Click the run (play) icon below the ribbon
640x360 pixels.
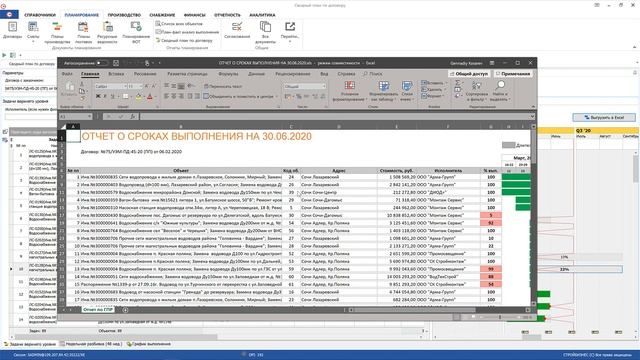(4, 55)
